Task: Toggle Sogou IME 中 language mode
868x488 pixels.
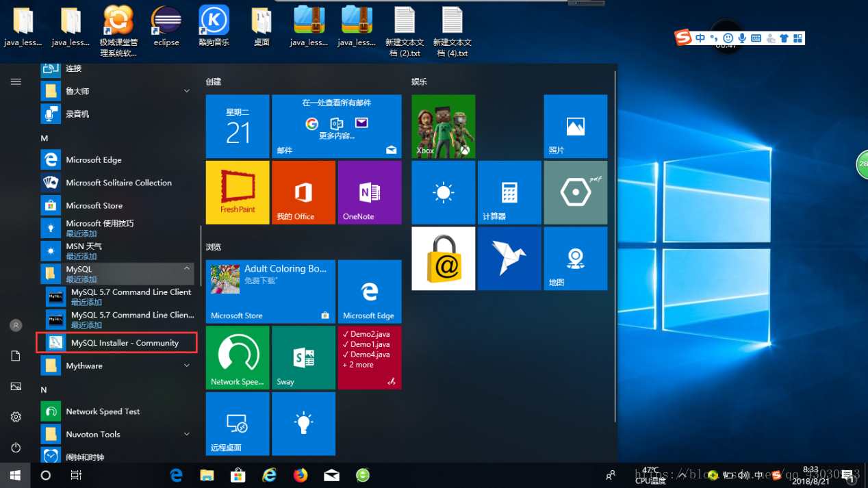Action: point(700,38)
